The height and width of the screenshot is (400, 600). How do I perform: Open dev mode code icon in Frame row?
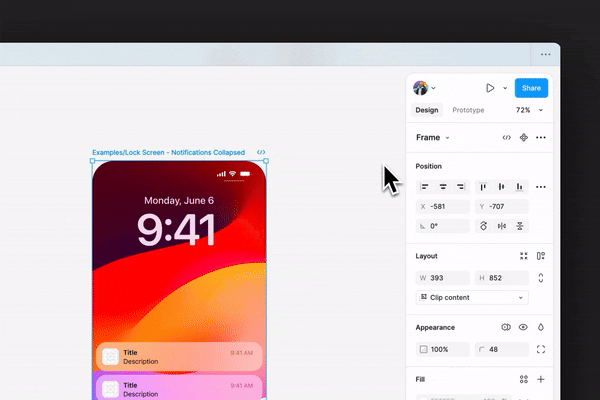[x=506, y=137]
